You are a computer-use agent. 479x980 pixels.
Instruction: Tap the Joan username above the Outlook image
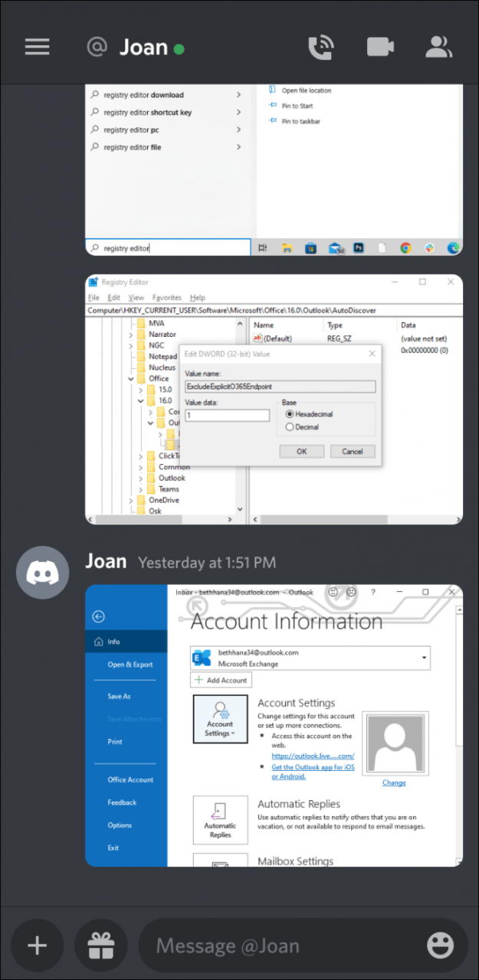(106, 561)
